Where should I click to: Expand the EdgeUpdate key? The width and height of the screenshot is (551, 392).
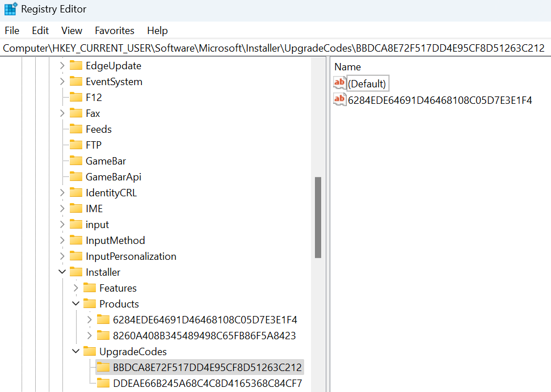point(62,66)
